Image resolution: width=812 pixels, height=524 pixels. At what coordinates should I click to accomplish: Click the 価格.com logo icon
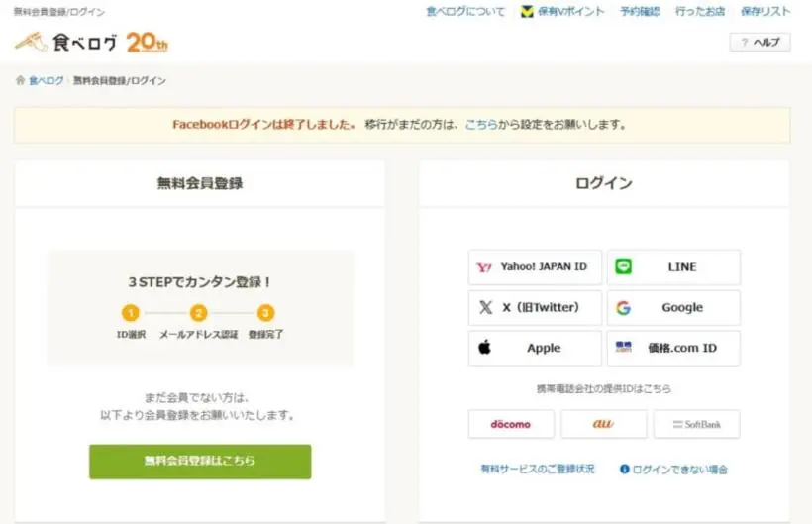(x=624, y=347)
